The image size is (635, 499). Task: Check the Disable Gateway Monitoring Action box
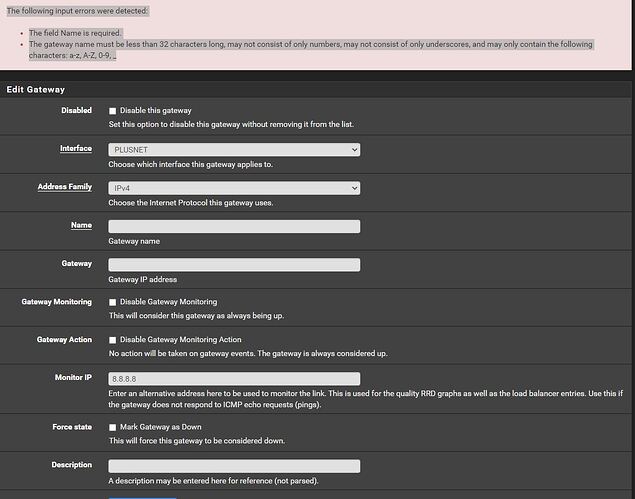pos(113,340)
